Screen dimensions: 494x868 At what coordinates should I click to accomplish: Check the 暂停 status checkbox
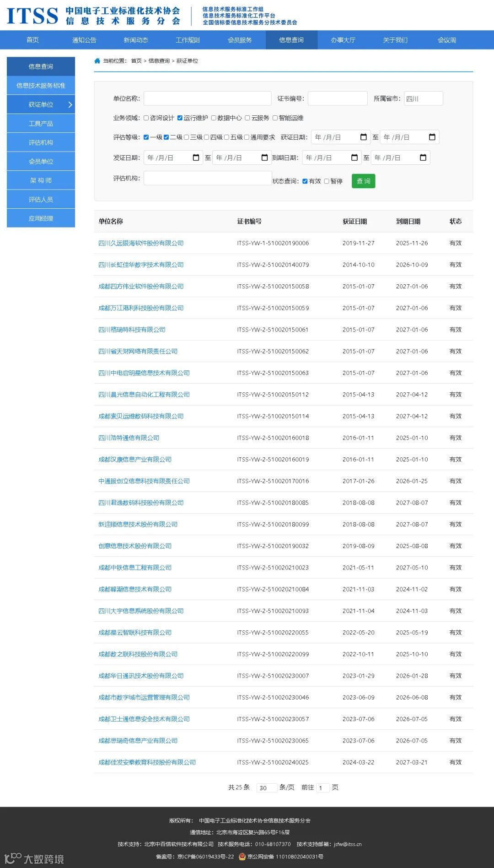(x=327, y=181)
